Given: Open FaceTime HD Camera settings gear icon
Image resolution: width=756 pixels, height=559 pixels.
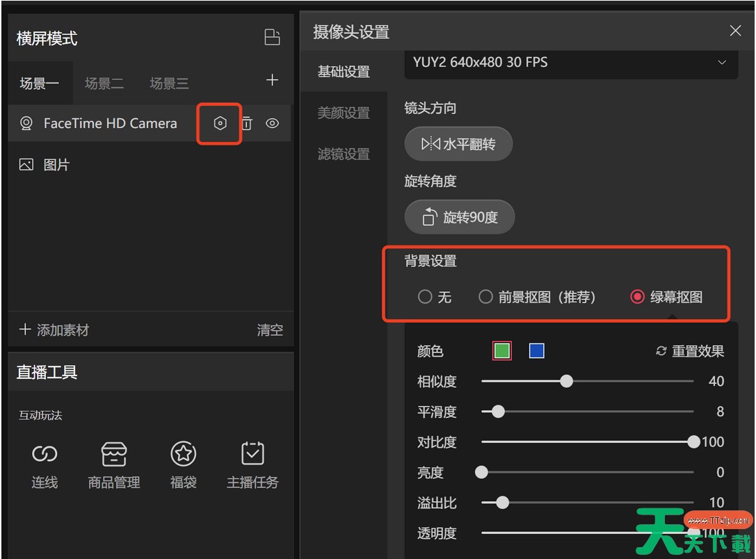Looking at the screenshot, I should pyautogui.click(x=220, y=124).
